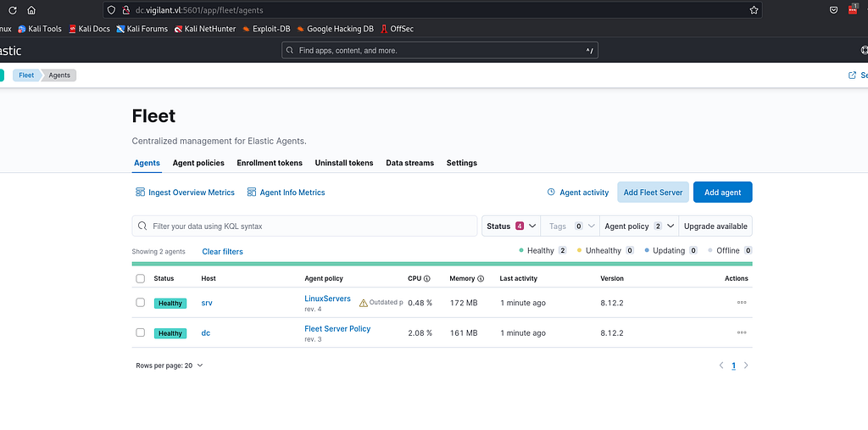Reload the page with the browser refresh icon

(13, 10)
